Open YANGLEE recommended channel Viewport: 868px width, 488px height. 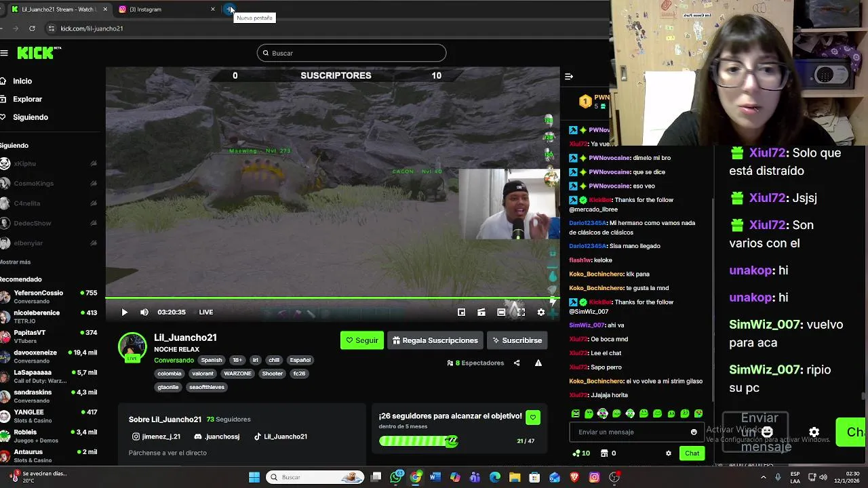(49, 415)
